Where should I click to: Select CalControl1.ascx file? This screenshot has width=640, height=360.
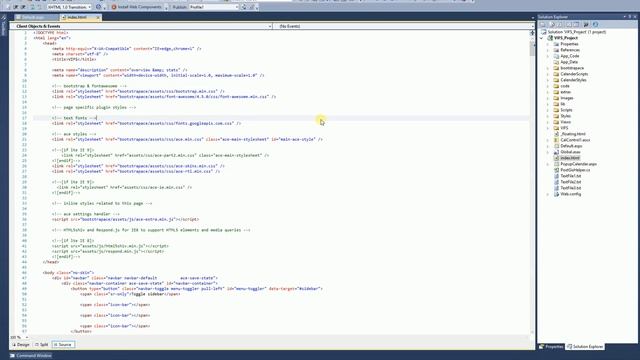pyautogui.click(x=575, y=140)
